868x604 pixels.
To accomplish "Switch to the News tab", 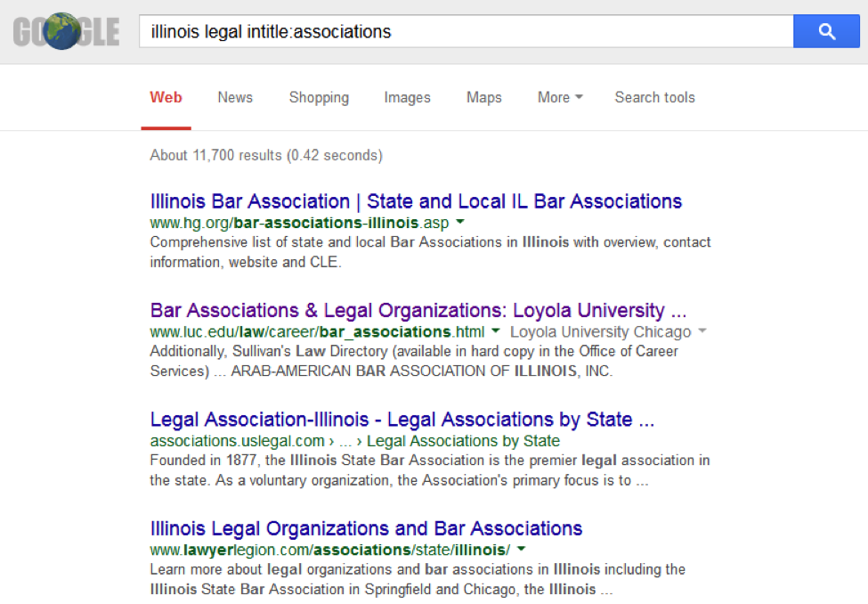I will (x=235, y=98).
